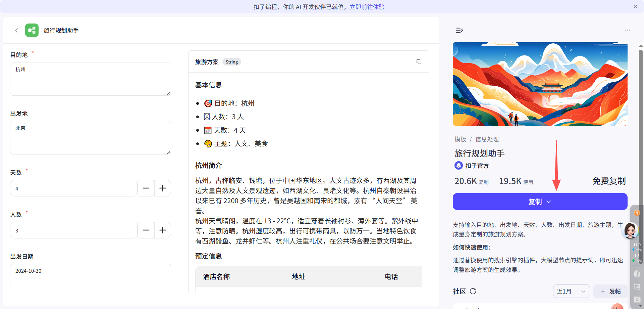
Task: Click the blue 复制 dropdown button
Action: coord(540,202)
